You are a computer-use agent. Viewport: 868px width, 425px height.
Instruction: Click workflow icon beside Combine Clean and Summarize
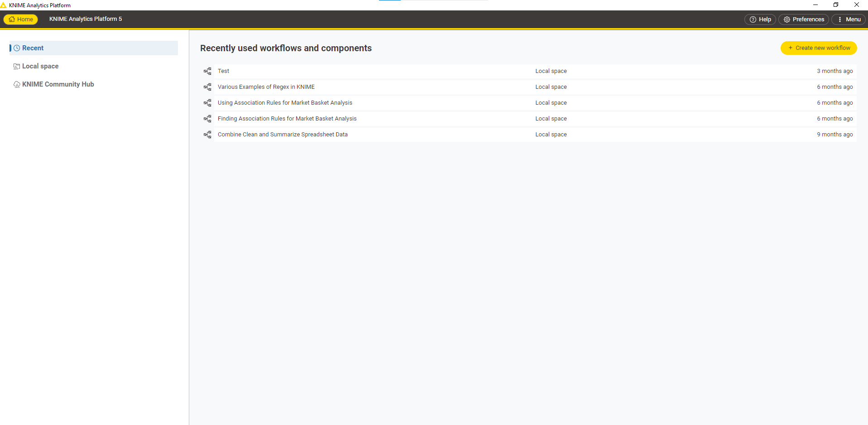coord(207,135)
